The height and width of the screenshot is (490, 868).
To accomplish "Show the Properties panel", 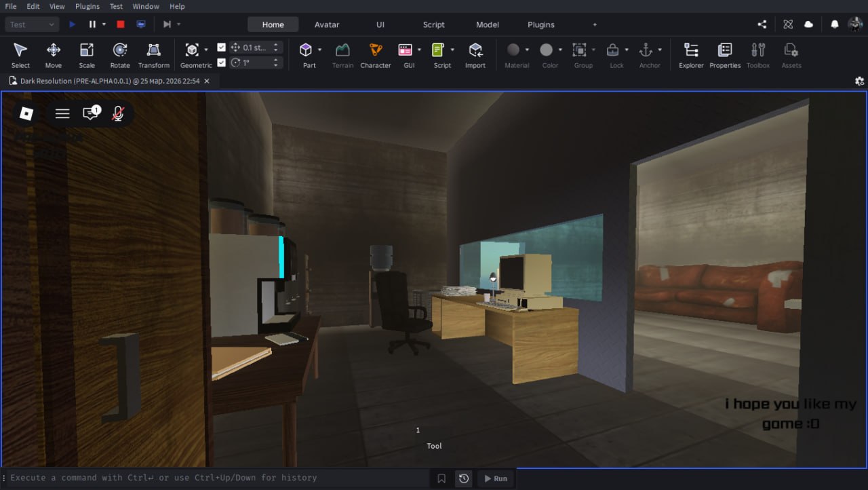I will pyautogui.click(x=725, y=54).
